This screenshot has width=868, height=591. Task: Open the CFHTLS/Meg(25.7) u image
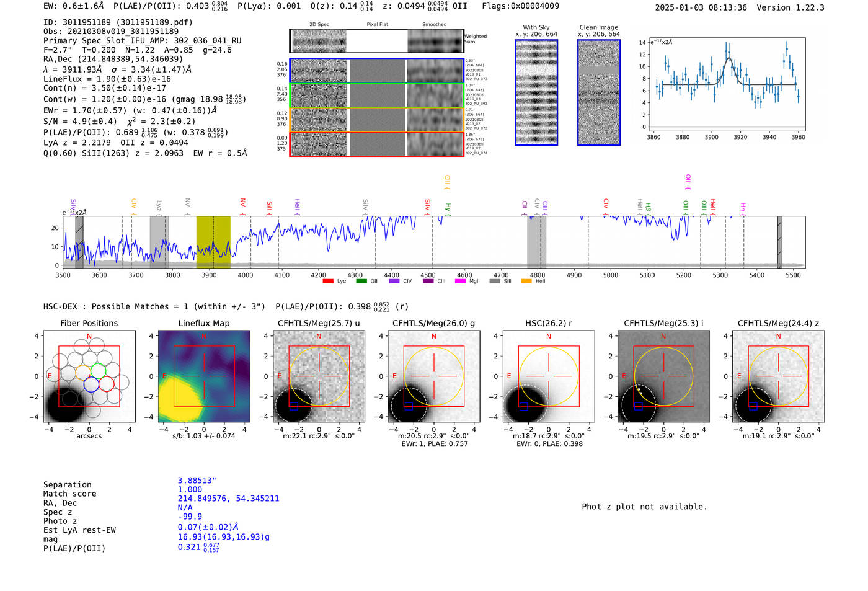click(x=319, y=376)
